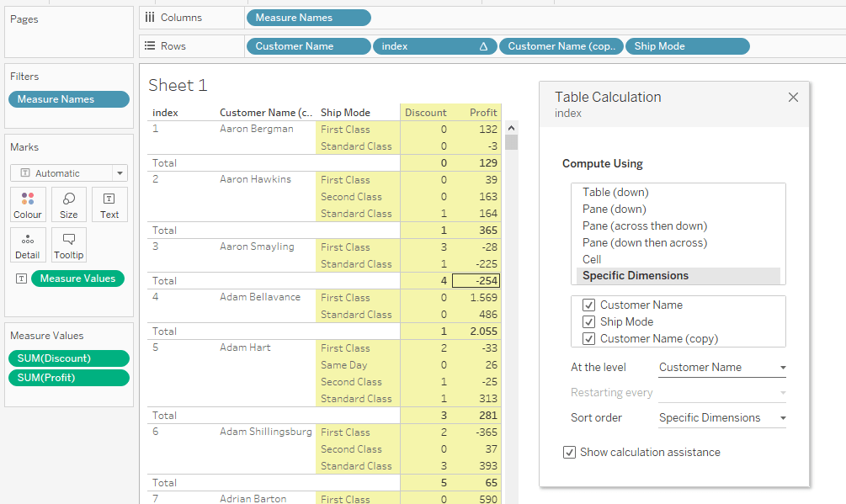Select the -254 profit total cell
This screenshot has height=504, width=846.
[x=476, y=281]
